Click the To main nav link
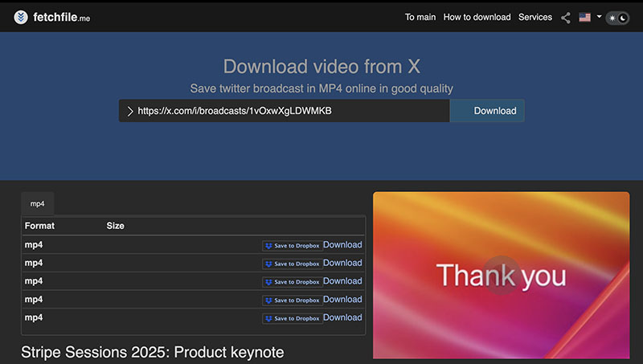This screenshot has height=364, width=643. pos(420,17)
